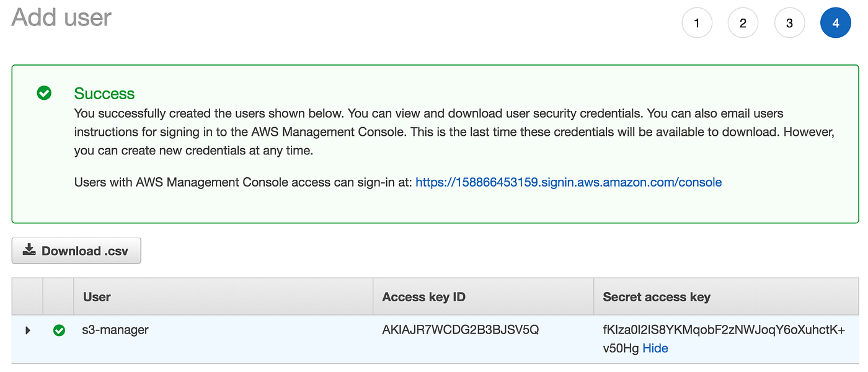868x372 pixels.
Task: Open the AWS console sign-in URL
Action: tap(569, 182)
